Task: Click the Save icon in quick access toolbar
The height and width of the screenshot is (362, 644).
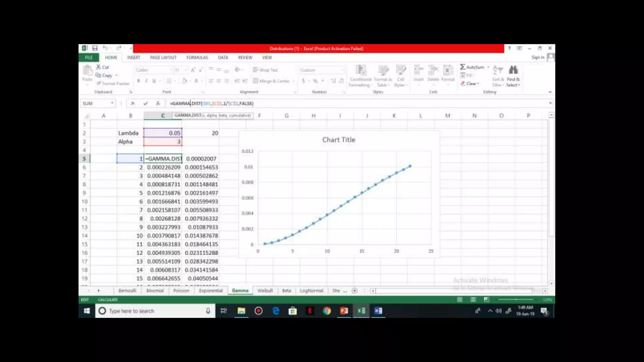Action: point(95,48)
